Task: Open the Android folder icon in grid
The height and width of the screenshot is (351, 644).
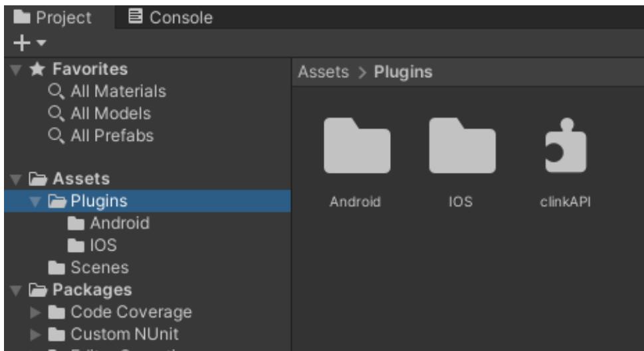Action: coord(356,146)
